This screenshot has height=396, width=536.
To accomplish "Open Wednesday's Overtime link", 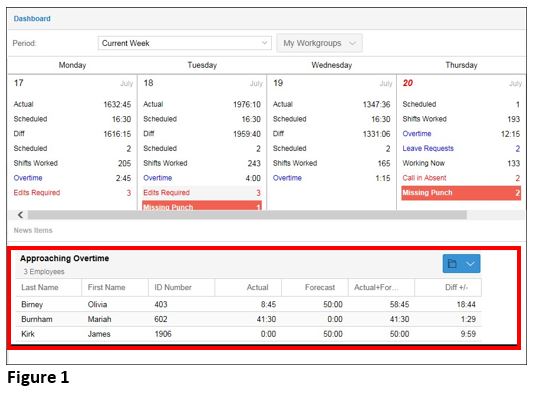I will tap(287, 178).
